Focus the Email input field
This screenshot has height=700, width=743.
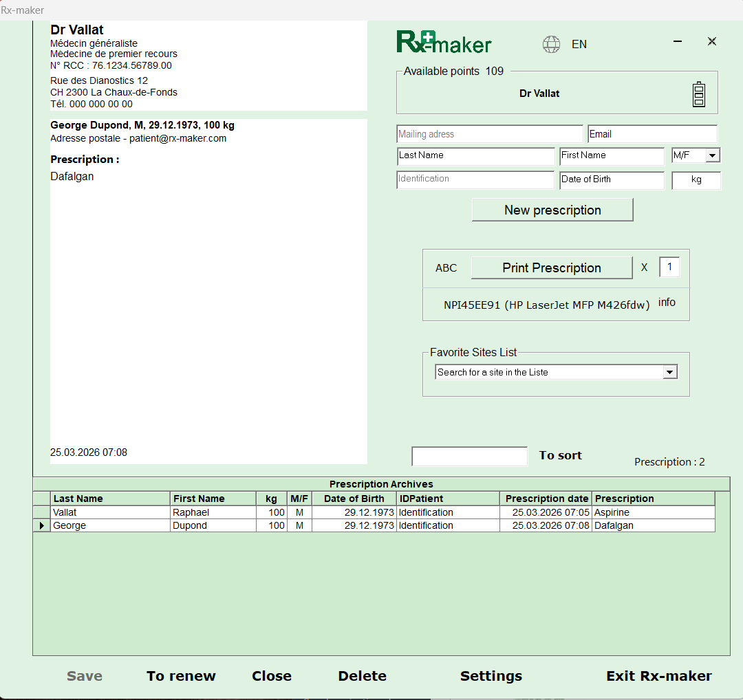click(x=652, y=134)
